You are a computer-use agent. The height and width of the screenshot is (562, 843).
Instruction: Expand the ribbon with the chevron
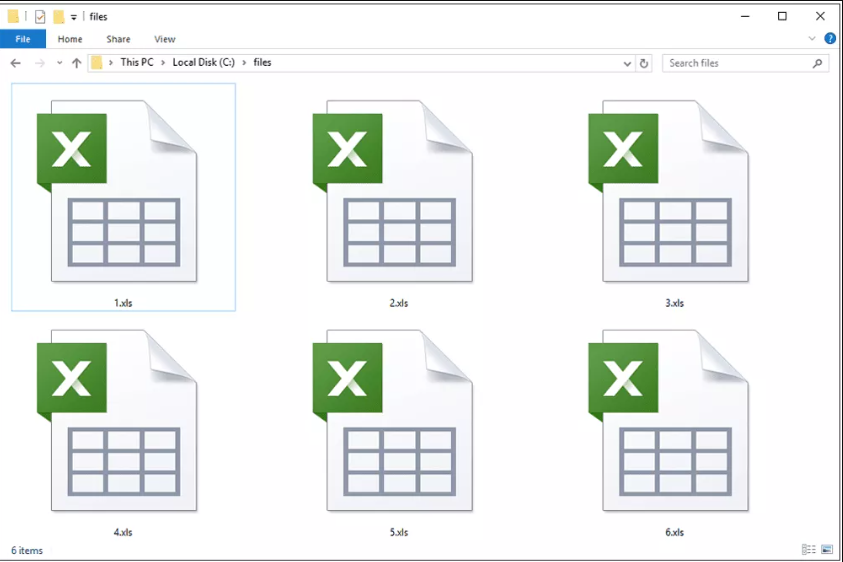(x=812, y=39)
